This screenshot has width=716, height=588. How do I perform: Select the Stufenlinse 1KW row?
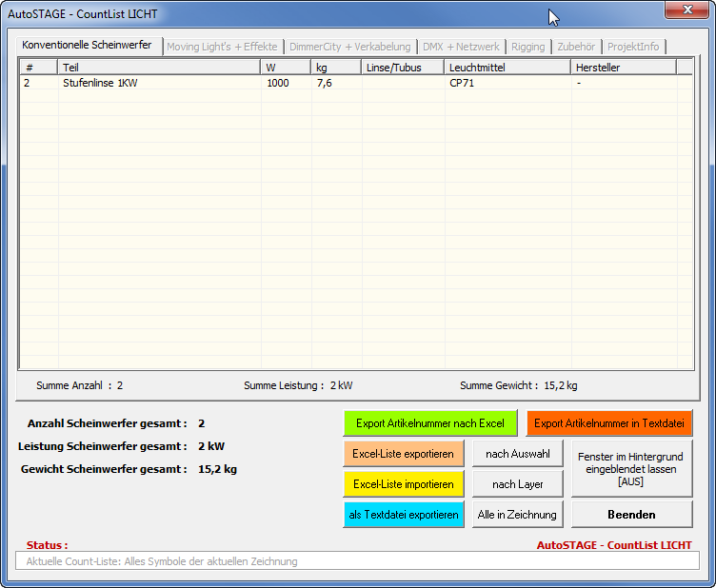coord(101,84)
